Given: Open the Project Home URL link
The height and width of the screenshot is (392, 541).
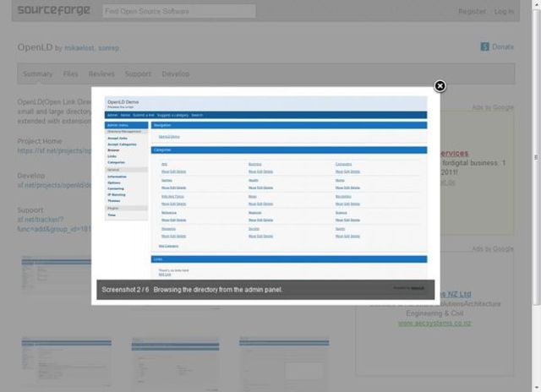Looking at the screenshot, I should tap(54, 150).
